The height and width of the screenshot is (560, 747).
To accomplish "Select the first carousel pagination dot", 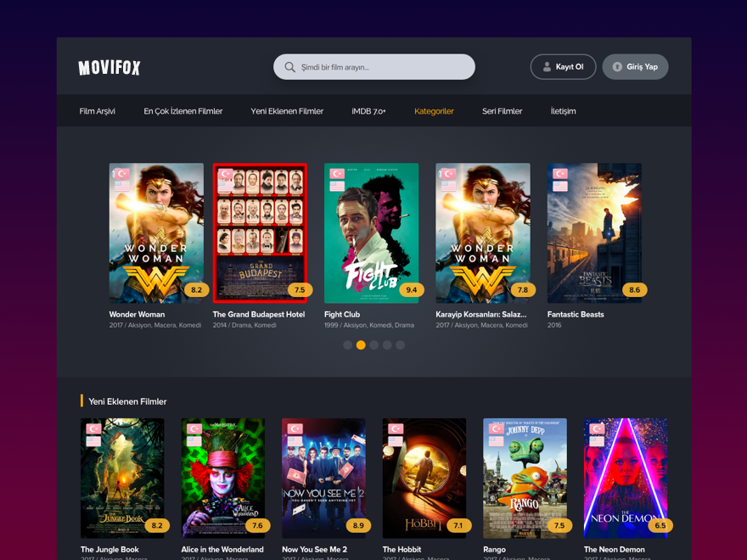I will pos(348,344).
